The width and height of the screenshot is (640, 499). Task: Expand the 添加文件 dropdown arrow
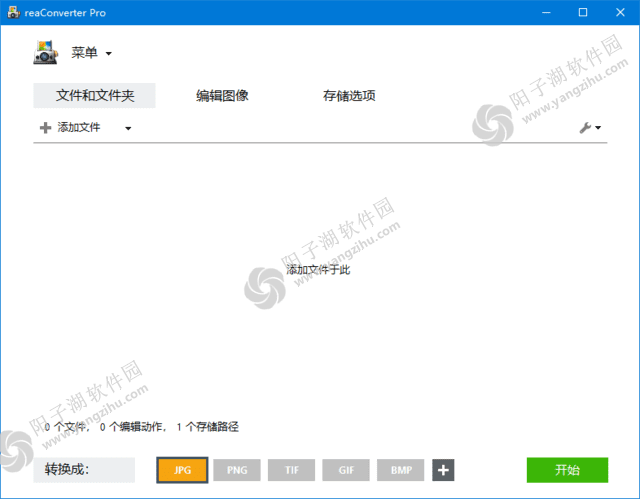click(x=128, y=128)
